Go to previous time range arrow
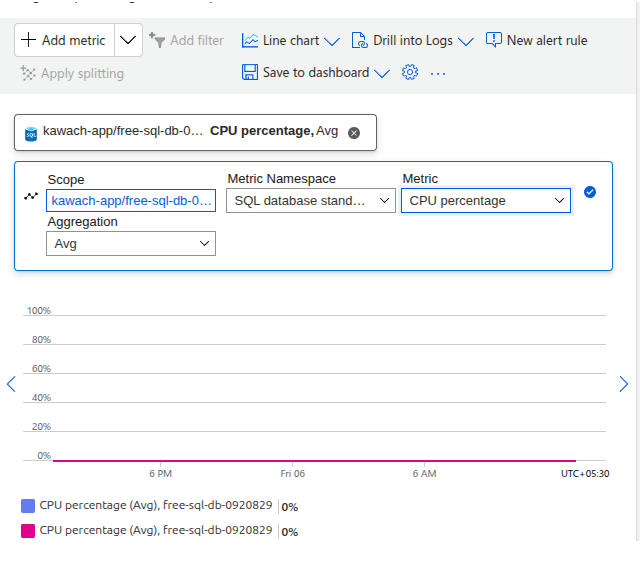This screenshot has height=564, width=640. click(11, 384)
